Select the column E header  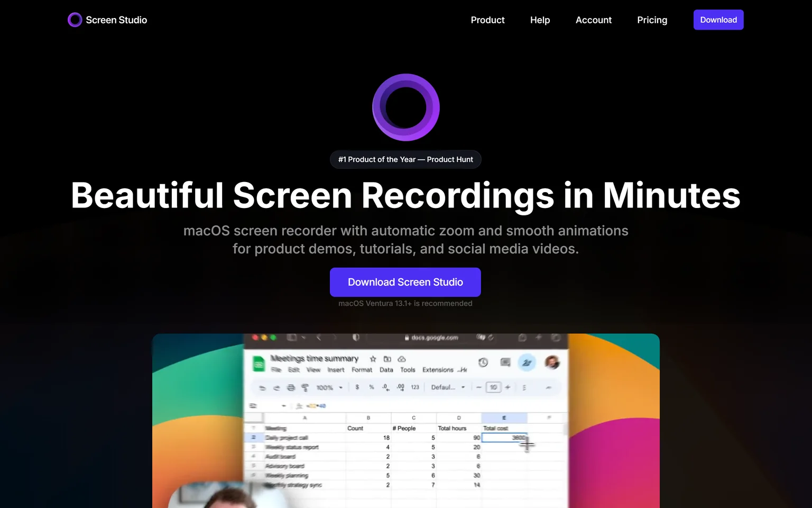(504, 418)
